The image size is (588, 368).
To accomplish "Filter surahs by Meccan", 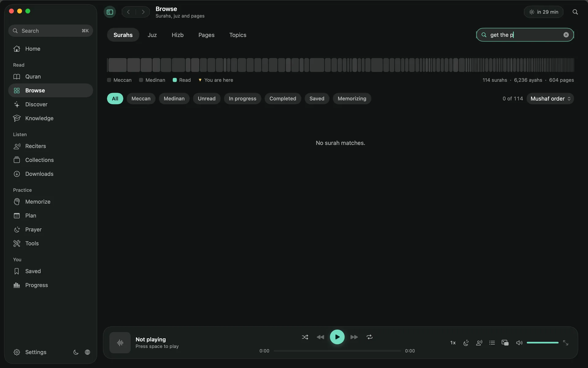I will [141, 99].
